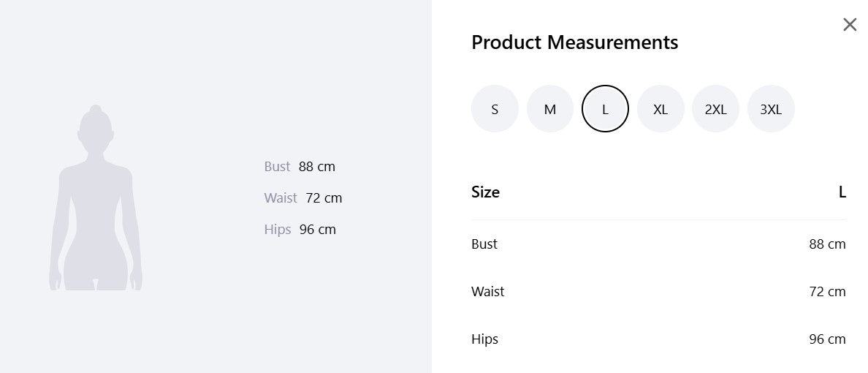Click the 88 cm value in the table

(828, 244)
